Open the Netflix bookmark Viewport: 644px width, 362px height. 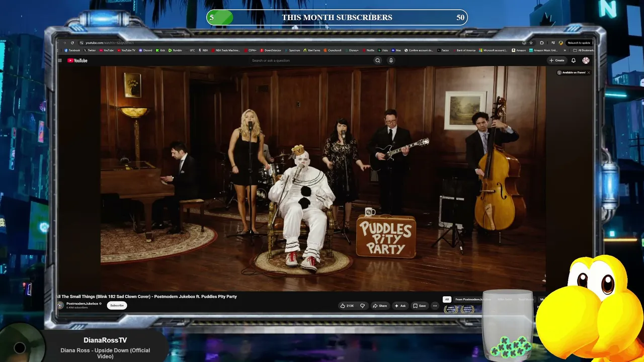[x=369, y=50]
